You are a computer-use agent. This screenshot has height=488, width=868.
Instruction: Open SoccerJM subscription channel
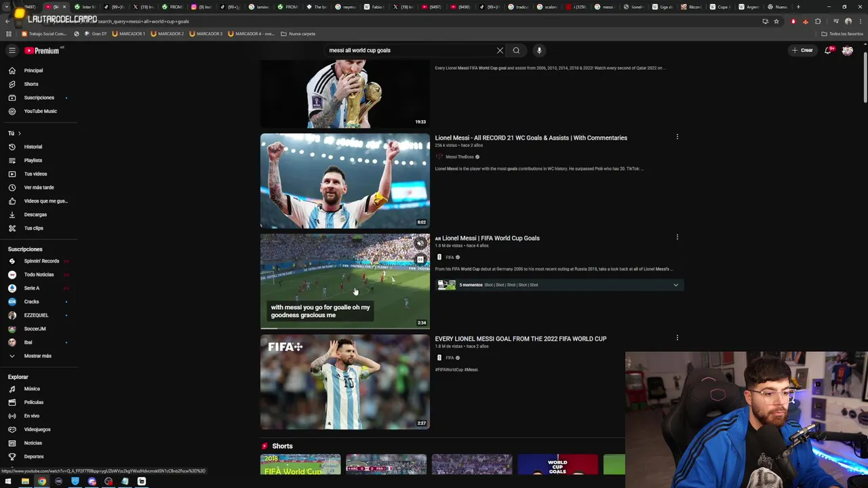tap(35, 329)
